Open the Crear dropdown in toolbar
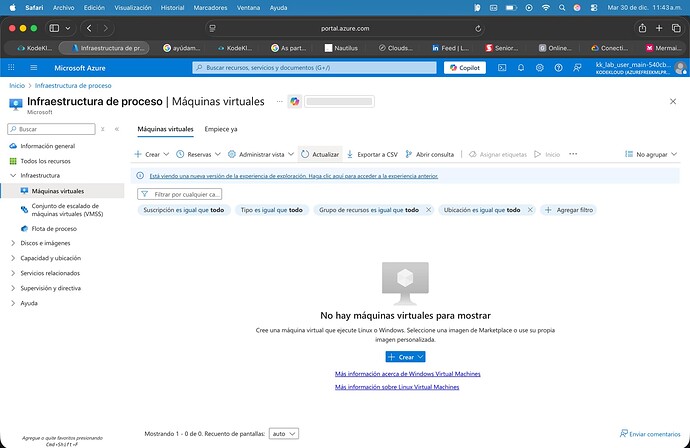Screen dimensions: 690x448 [x=152, y=154]
